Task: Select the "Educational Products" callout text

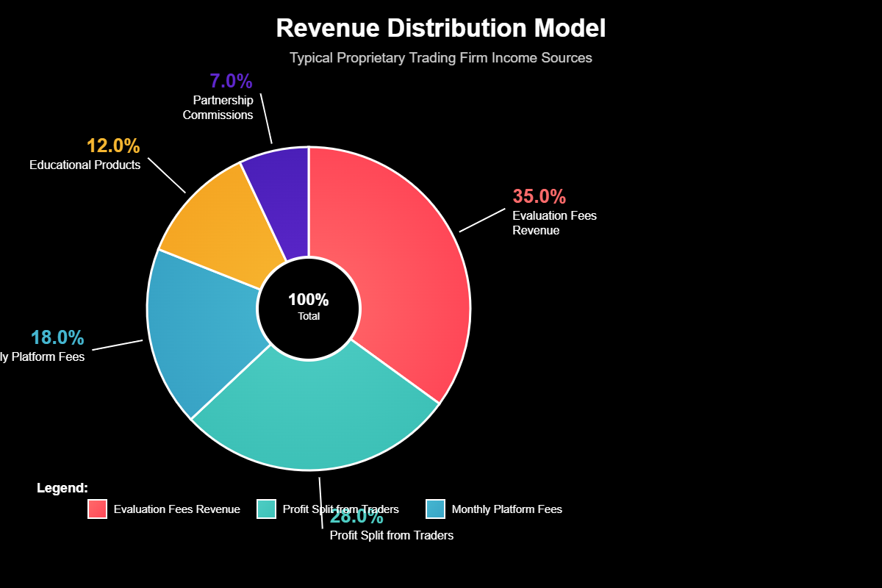Action: point(85,165)
